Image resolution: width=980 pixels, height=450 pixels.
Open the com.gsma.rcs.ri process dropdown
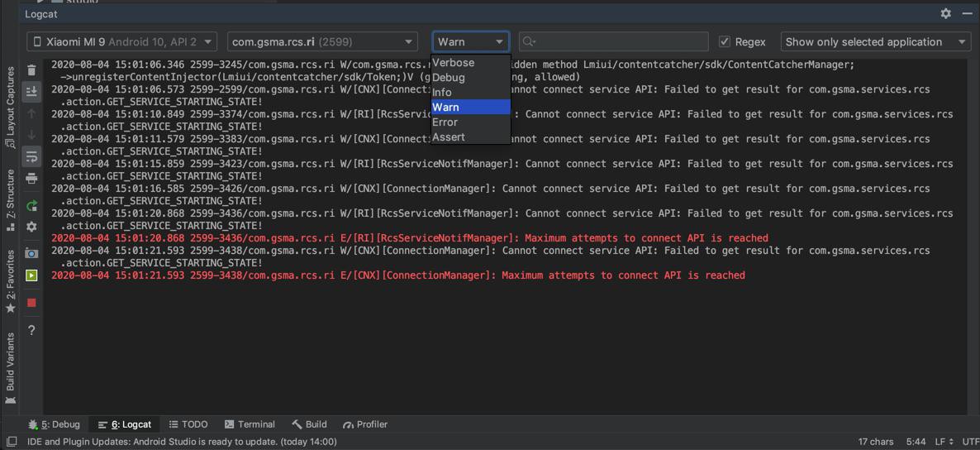[x=322, y=42]
